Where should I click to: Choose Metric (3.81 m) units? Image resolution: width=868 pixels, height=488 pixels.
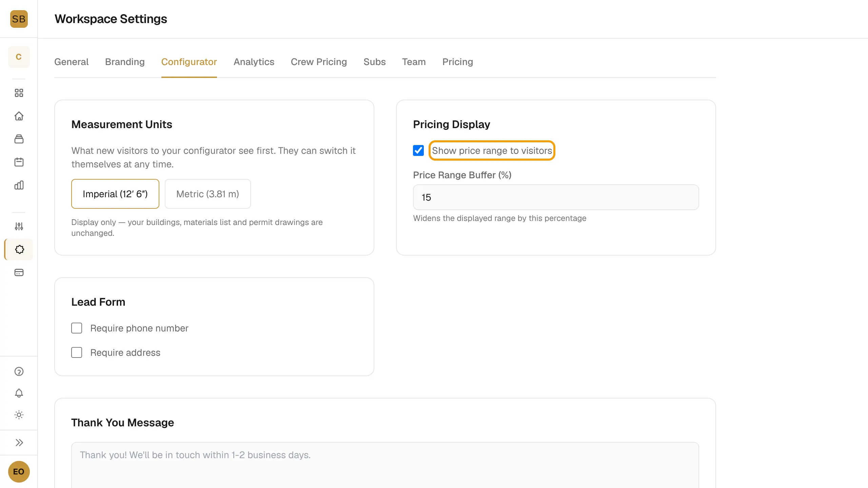pyautogui.click(x=208, y=194)
